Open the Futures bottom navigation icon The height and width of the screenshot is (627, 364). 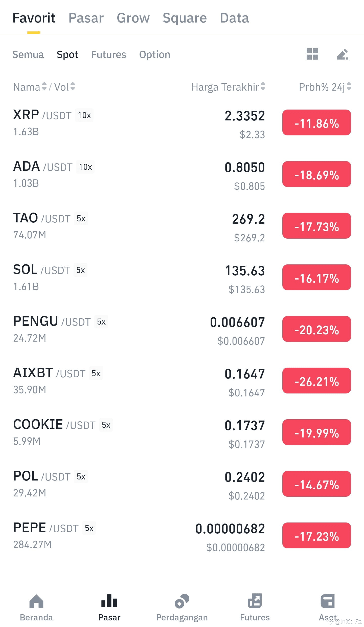(255, 601)
